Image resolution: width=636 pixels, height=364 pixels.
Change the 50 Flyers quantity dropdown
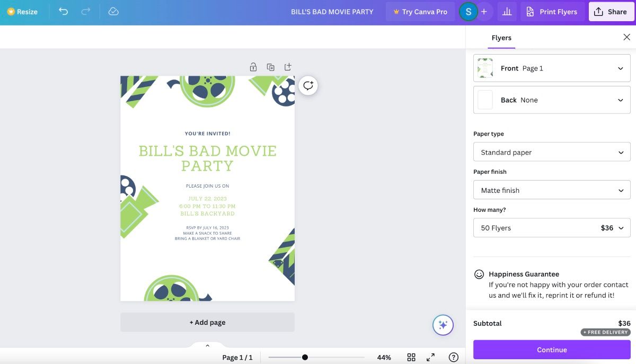click(552, 228)
